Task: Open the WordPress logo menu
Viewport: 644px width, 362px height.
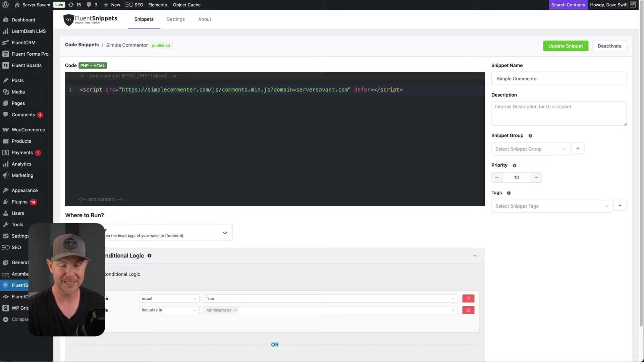Action: coord(5,5)
